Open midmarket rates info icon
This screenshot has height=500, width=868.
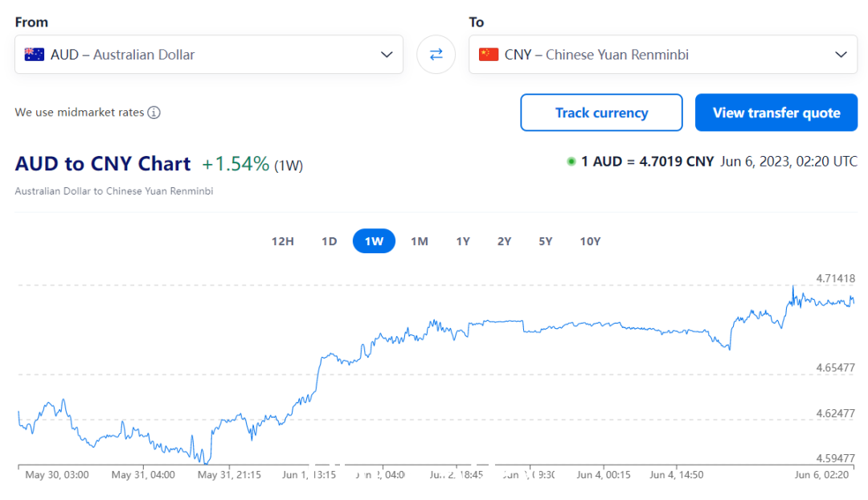click(154, 113)
